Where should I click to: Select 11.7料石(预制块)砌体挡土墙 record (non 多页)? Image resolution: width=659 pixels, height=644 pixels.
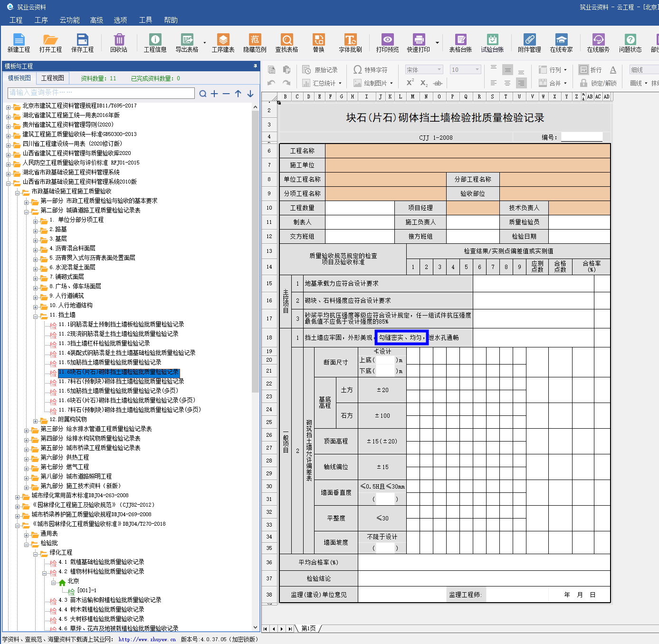click(121, 381)
